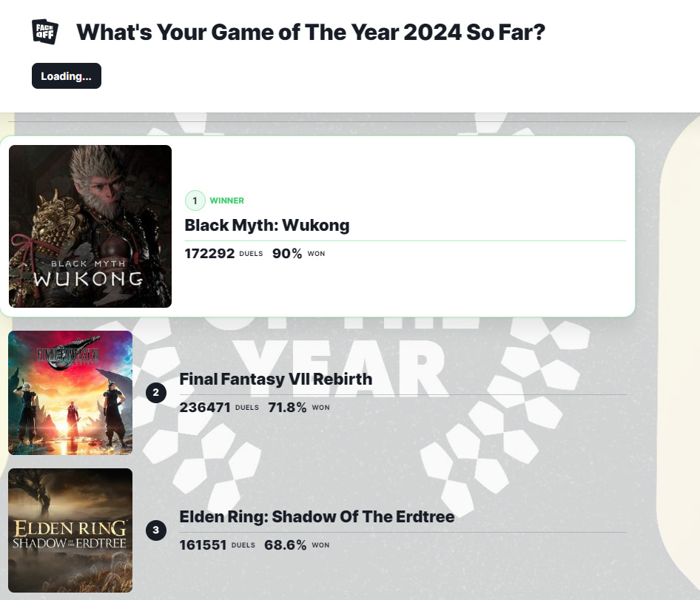This screenshot has height=600, width=700.
Task: Open the Black Myth: Wukong title link
Action: pos(266,225)
